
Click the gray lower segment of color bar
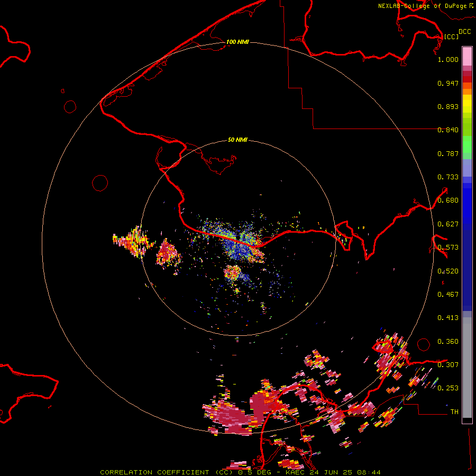(x=467, y=368)
